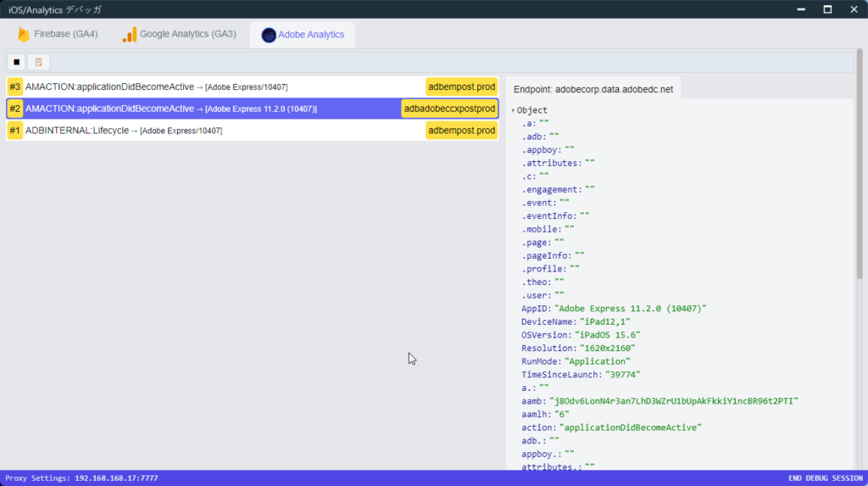Click the stop recording square icon

click(16, 62)
